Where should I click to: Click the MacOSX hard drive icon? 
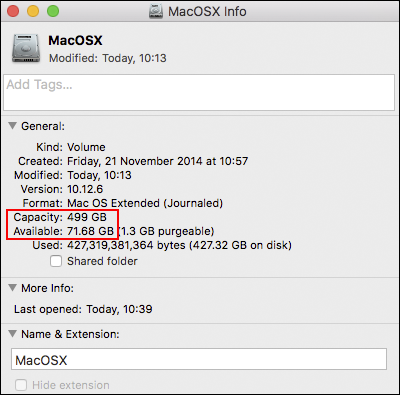[x=26, y=48]
